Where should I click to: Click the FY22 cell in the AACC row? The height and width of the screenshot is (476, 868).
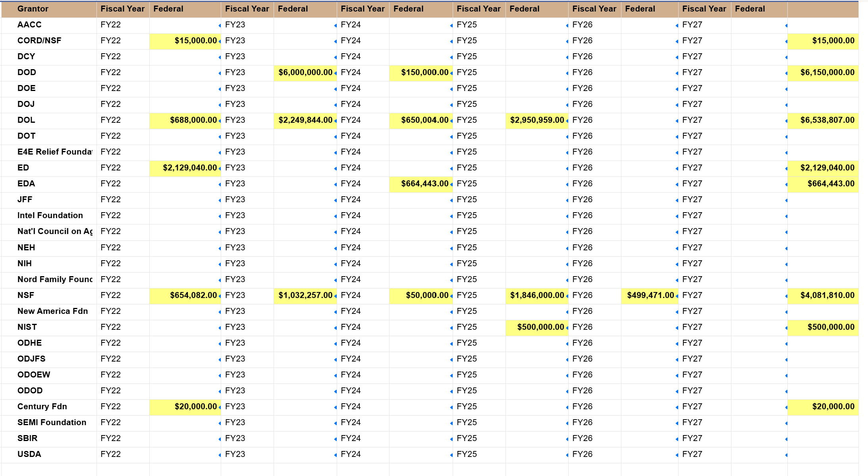coord(123,25)
